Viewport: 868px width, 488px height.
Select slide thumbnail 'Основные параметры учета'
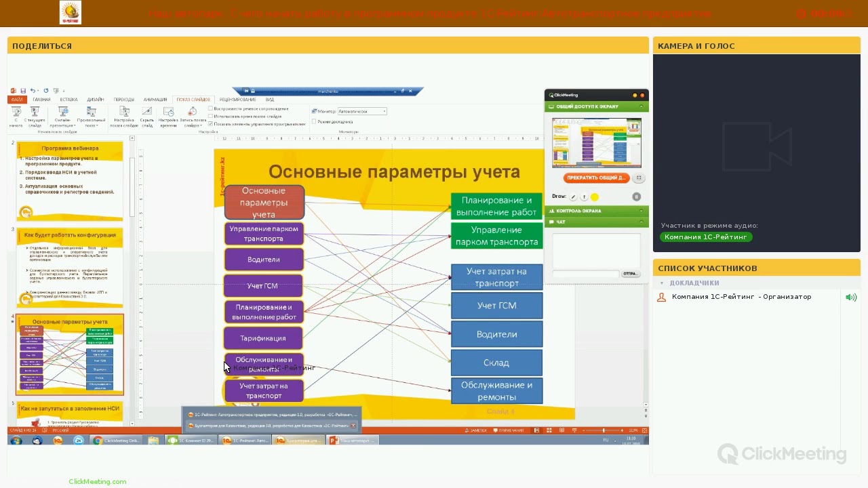70,354
